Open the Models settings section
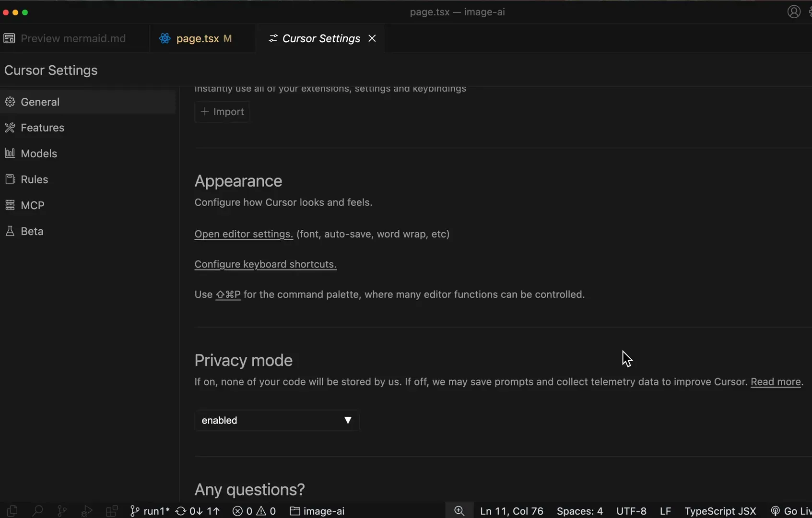The image size is (812, 518). click(x=88, y=154)
